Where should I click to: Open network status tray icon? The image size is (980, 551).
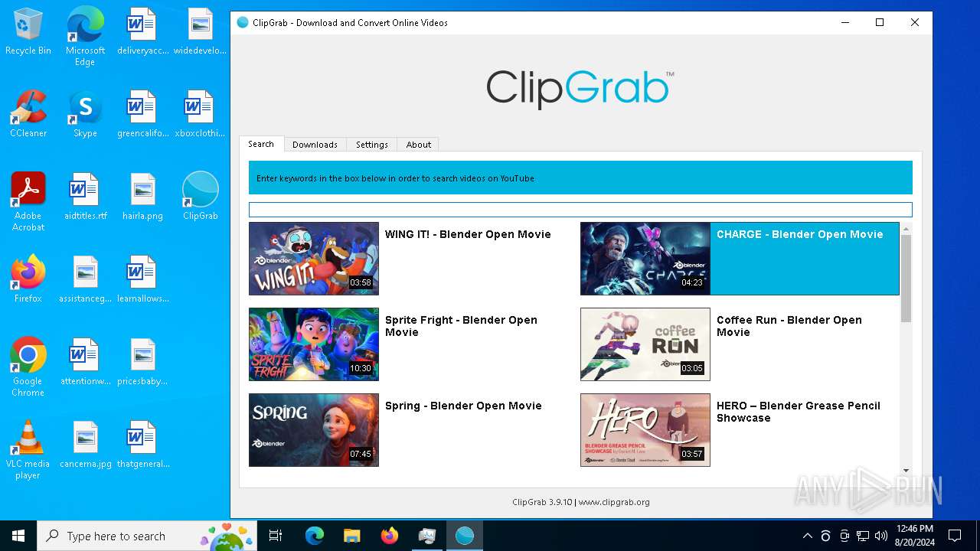[863, 536]
